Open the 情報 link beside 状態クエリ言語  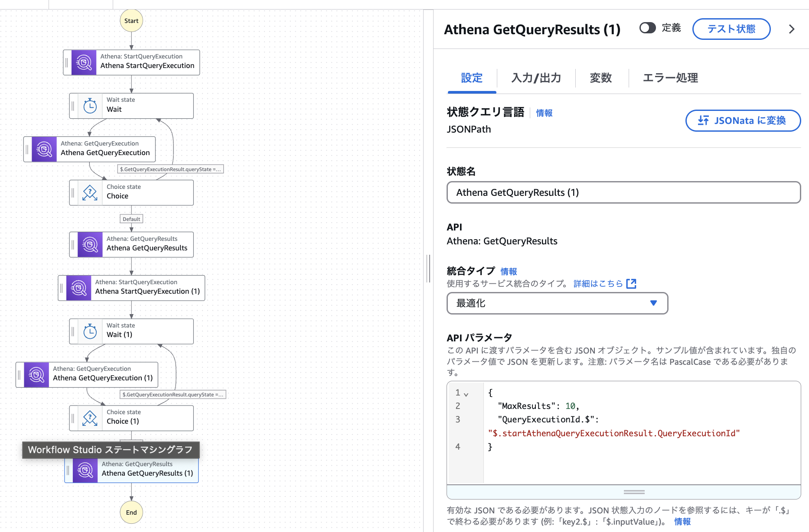[544, 113]
